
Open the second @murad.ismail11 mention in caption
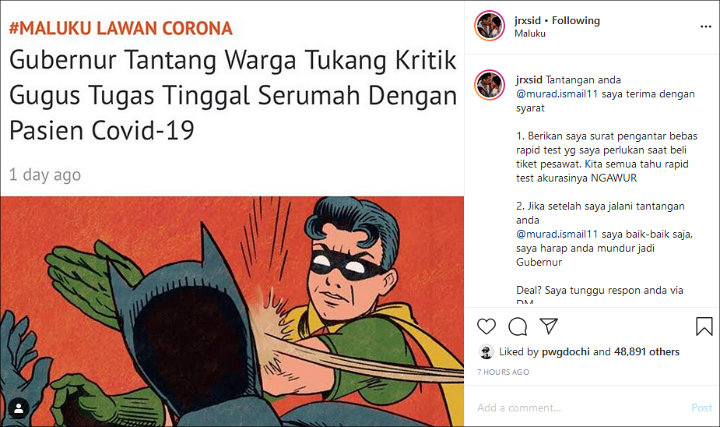(557, 234)
